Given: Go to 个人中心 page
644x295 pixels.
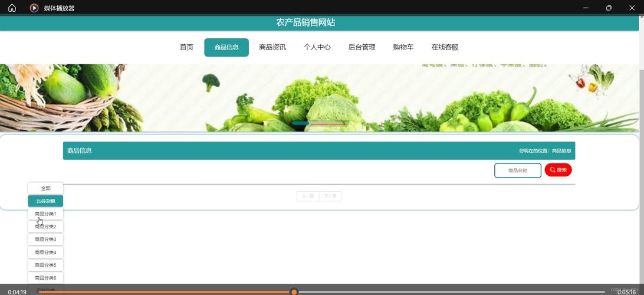Looking at the screenshot, I should pyautogui.click(x=317, y=47).
